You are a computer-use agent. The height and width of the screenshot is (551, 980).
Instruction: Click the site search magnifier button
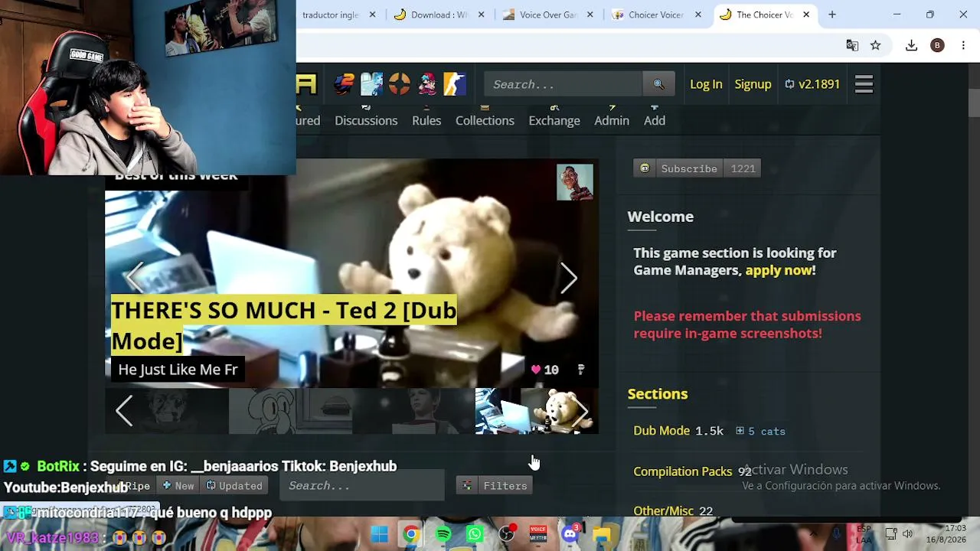(x=658, y=84)
